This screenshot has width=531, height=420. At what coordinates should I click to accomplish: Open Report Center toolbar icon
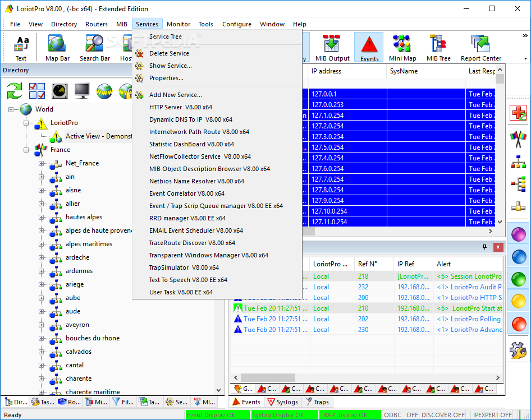point(481,48)
